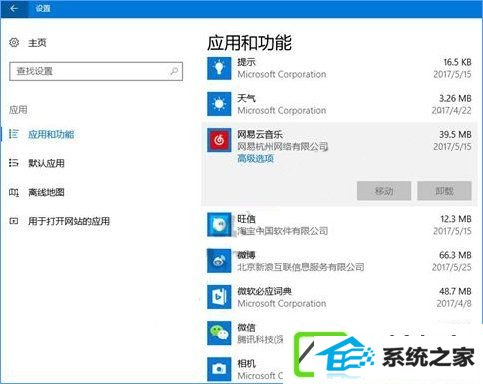Click 北京新浪互联信息服务有限公司 publisher text
Viewport: 483px width, 384px height.
pos(301,267)
